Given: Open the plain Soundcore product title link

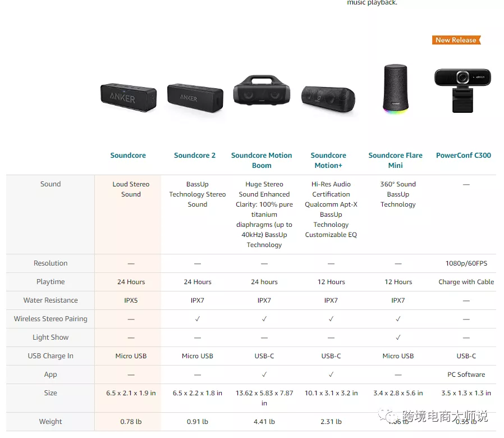Looking at the screenshot, I should [128, 156].
